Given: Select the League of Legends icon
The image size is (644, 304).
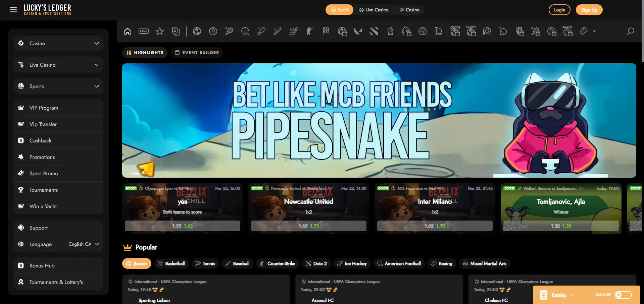Looking at the screenshot, I should tap(438, 31).
